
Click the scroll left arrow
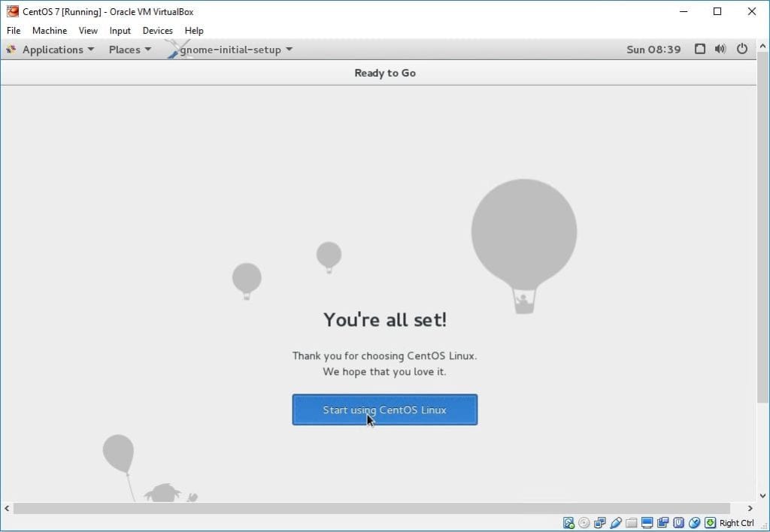(6, 509)
